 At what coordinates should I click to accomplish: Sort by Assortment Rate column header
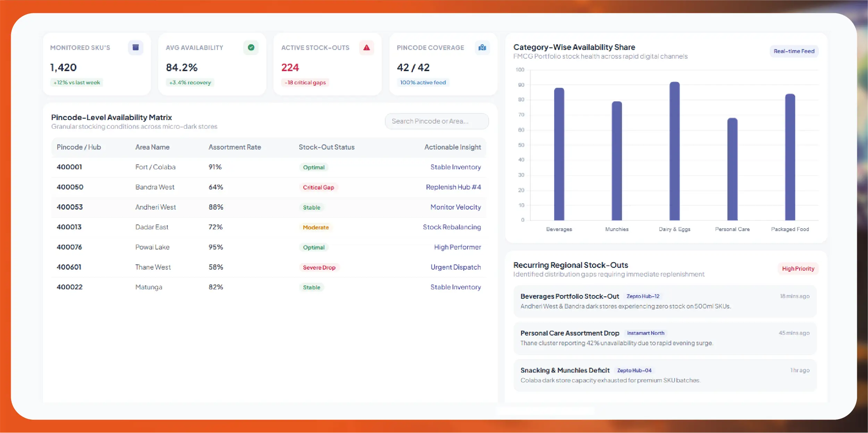click(235, 147)
